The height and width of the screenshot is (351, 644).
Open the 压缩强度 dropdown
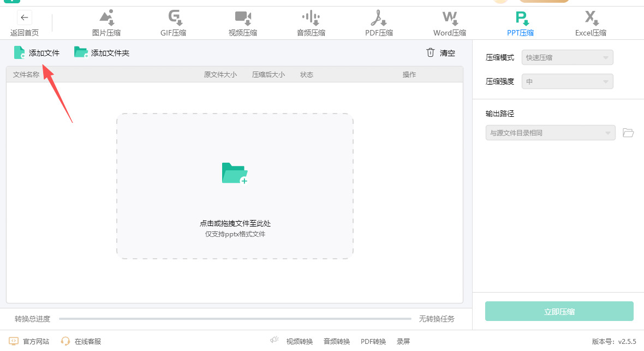coord(567,82)
